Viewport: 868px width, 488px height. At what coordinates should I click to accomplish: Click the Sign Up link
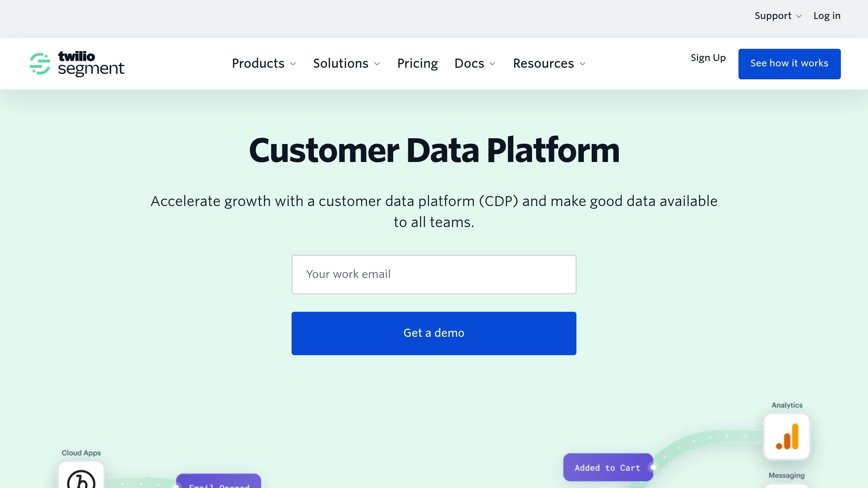(x=708, y=58)
